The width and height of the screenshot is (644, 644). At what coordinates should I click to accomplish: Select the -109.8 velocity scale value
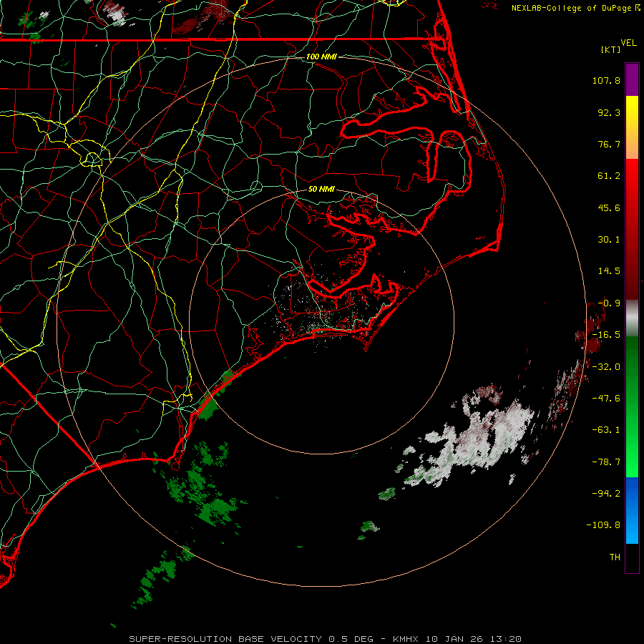point(603,525)
